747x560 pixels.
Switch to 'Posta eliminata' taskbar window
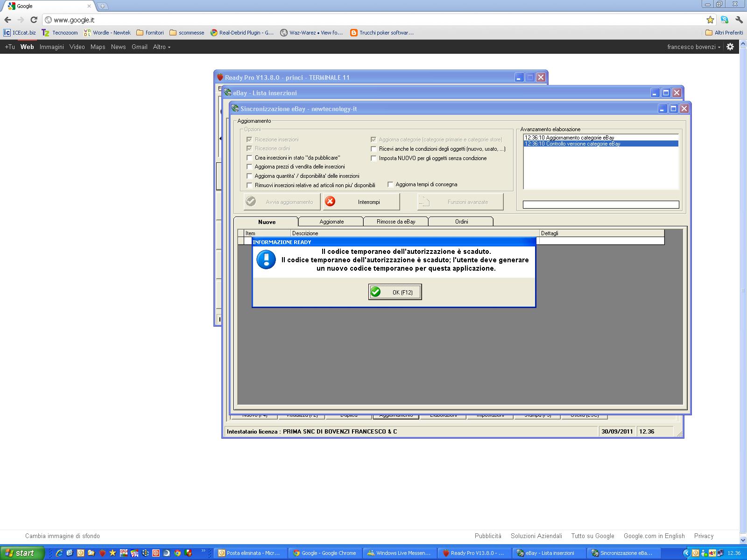point(251,553)
